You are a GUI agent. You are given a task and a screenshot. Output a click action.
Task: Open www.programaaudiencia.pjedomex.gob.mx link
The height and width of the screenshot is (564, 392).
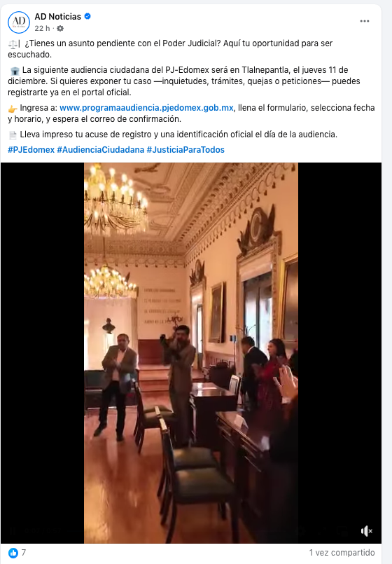coord(146,108)
